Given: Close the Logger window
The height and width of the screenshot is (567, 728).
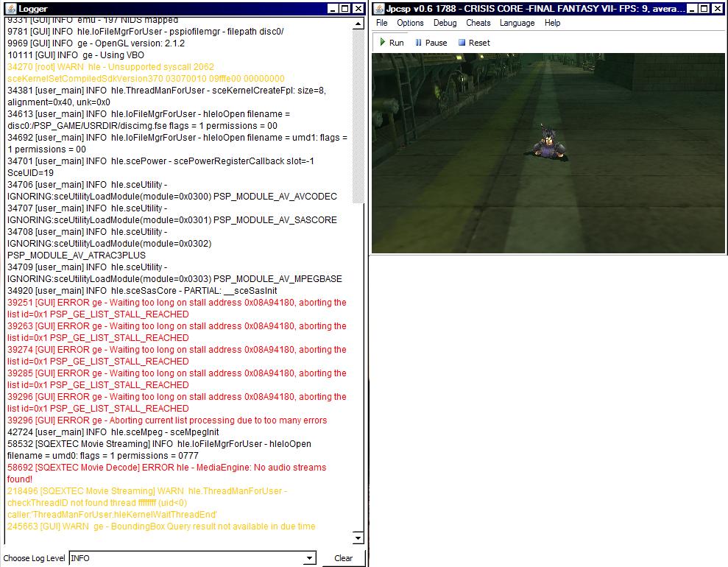Looking at the screenshot, I should coord(358,9).
